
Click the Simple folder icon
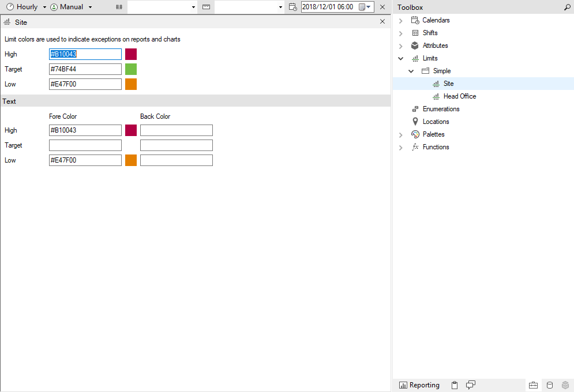(425, 71)
